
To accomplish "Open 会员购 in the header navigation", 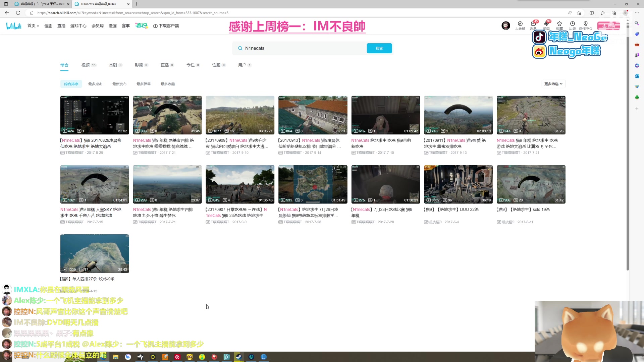I will coord(98,26).
